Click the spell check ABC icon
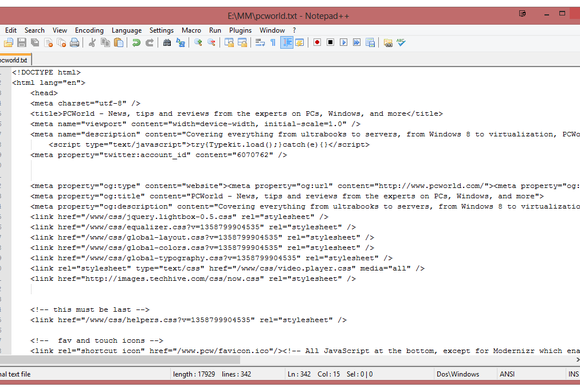The height and width of the screenshot is (388, 580). pyautogui.click(x=401, y=43)
